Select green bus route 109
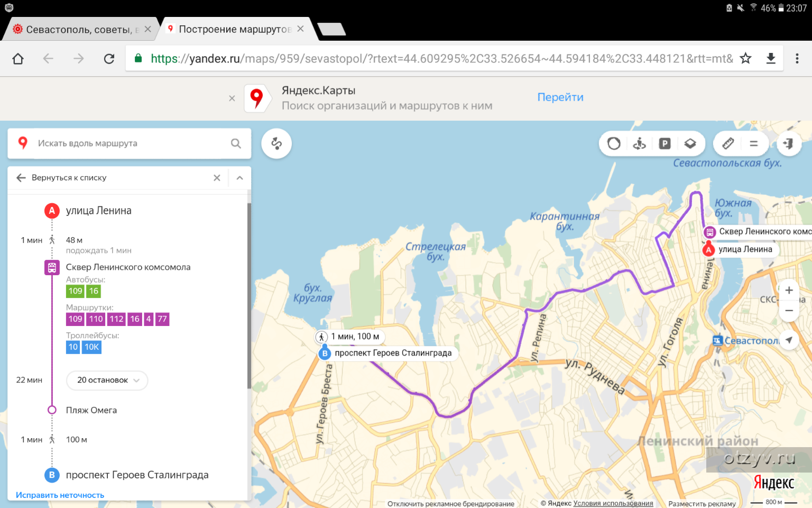 pos(75,291)
